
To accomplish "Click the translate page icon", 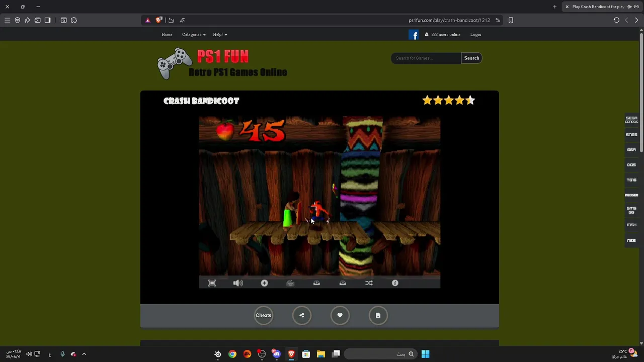I will (182, 20).
